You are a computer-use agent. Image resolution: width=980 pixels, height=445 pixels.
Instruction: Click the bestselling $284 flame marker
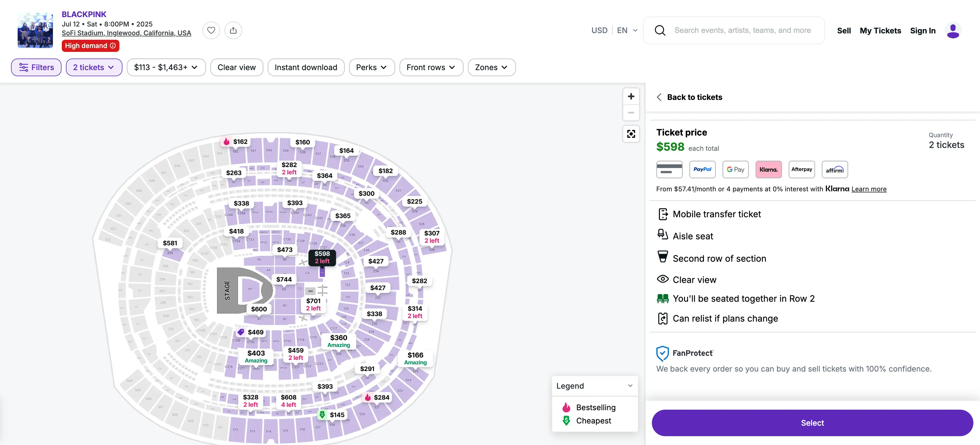[x=377, y=397]
